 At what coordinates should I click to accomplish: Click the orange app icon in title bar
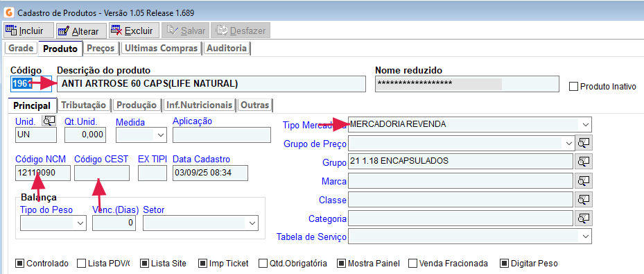tap(8, 12)
